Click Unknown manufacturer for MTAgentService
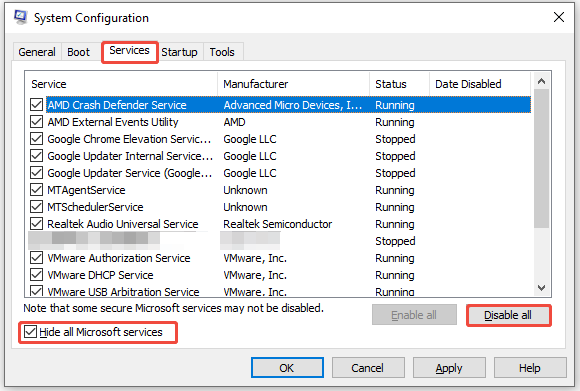Image resolution: width=580 pixels, height=391 pixels. 245,190
